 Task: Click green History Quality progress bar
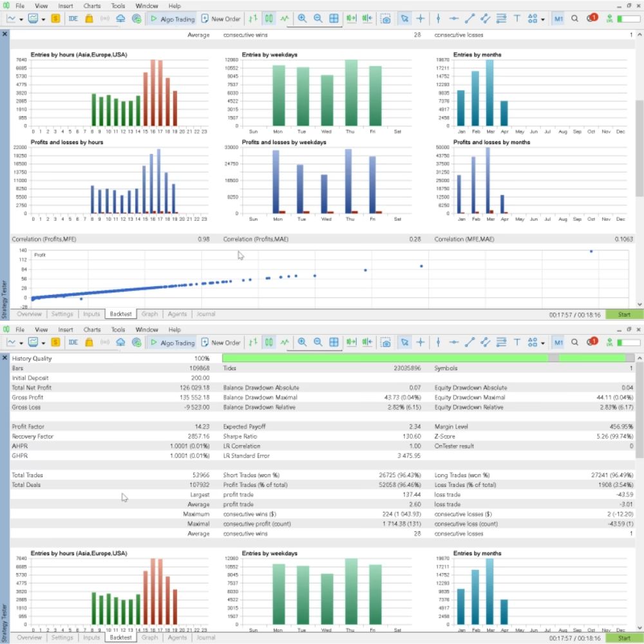(x=428, y=358)
